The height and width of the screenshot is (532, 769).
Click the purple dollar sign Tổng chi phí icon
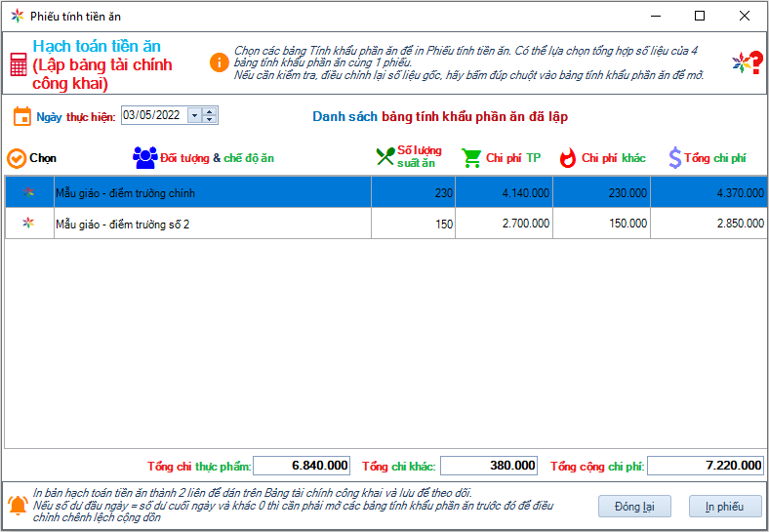tap(674, 157)
